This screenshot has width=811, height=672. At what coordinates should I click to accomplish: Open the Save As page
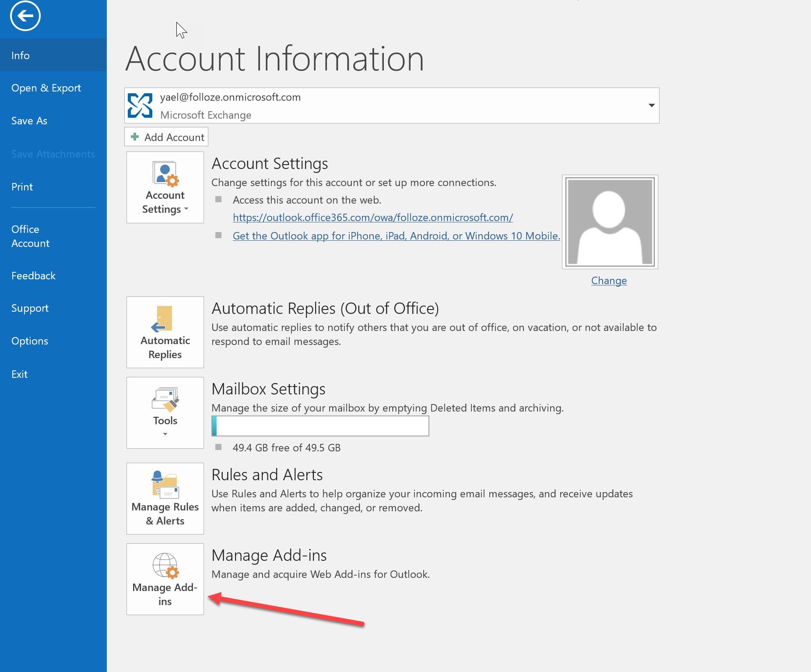(29, 121)
